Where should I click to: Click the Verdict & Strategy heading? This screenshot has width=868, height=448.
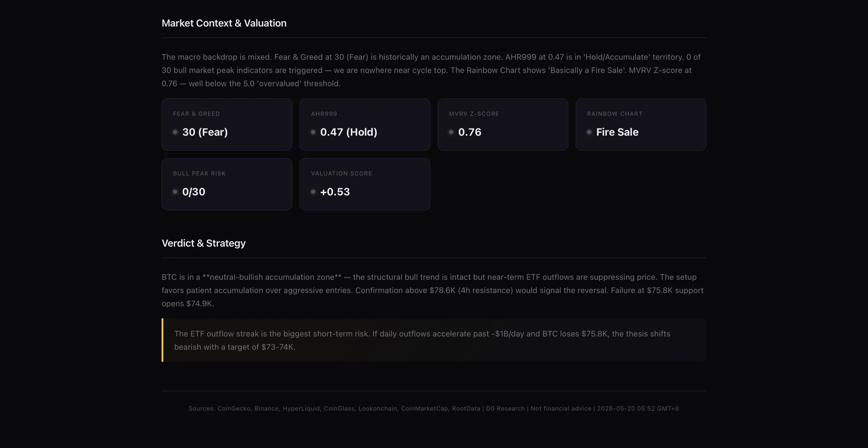tap(203, 243)
